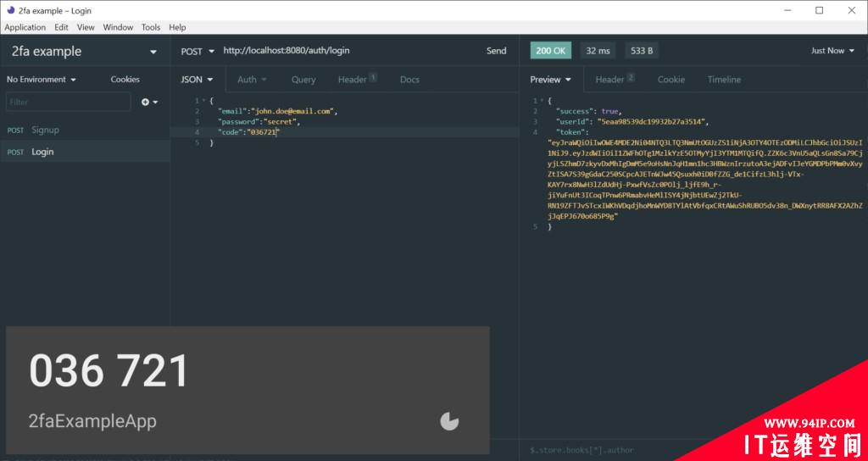868x461 pixels.
Task: Click the password line in request body
Action: point(259,122)
